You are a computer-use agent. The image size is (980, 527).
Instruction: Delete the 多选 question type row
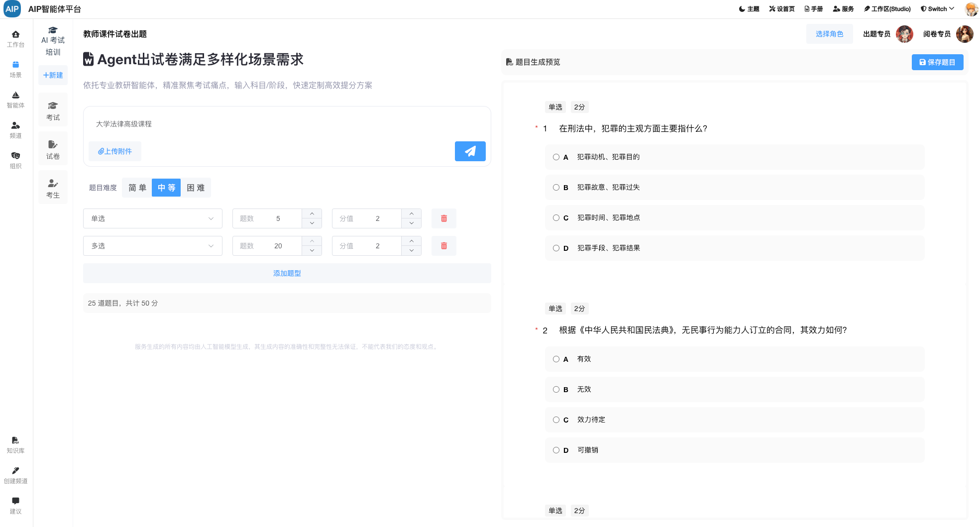443,246
